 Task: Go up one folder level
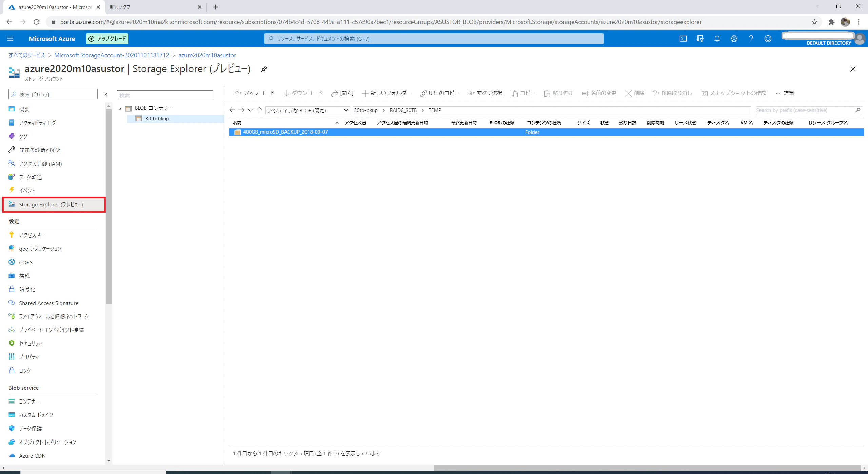pos(259,110)
